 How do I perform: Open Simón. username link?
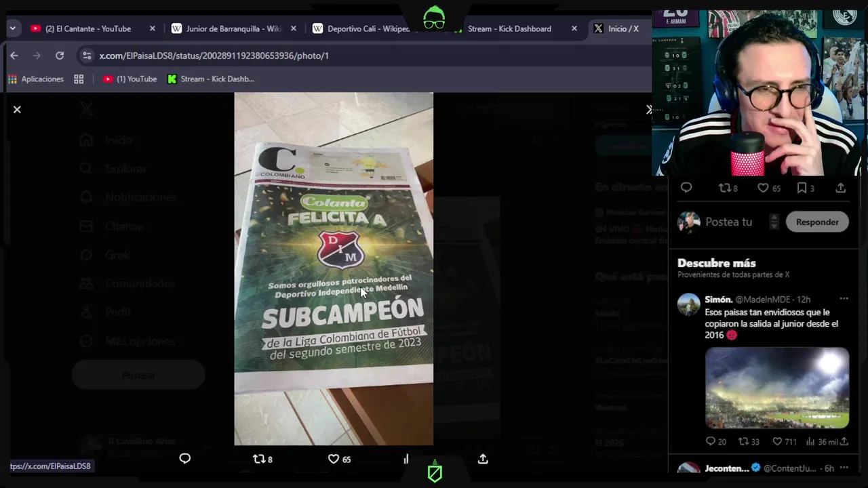718,299
